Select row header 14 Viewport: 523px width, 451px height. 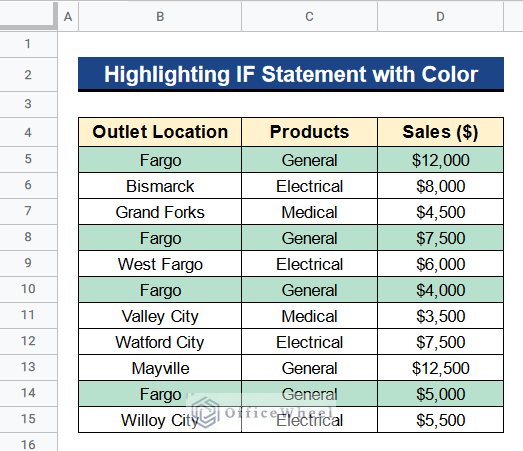coord(28,393)
